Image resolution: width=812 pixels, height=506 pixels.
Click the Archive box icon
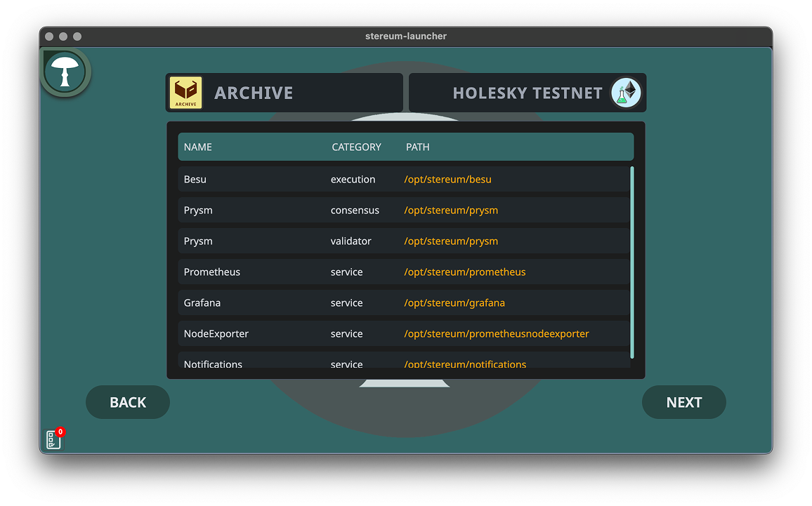[x=186, y=93]
